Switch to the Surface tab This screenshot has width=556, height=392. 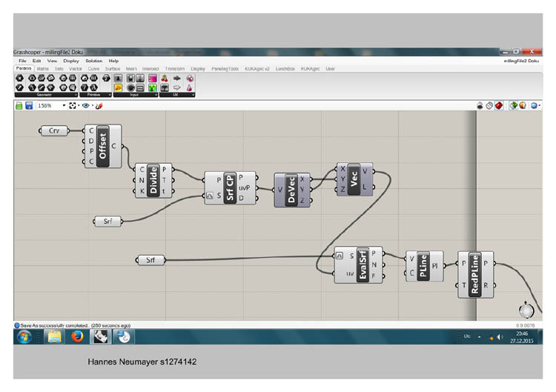click(113, 69)
